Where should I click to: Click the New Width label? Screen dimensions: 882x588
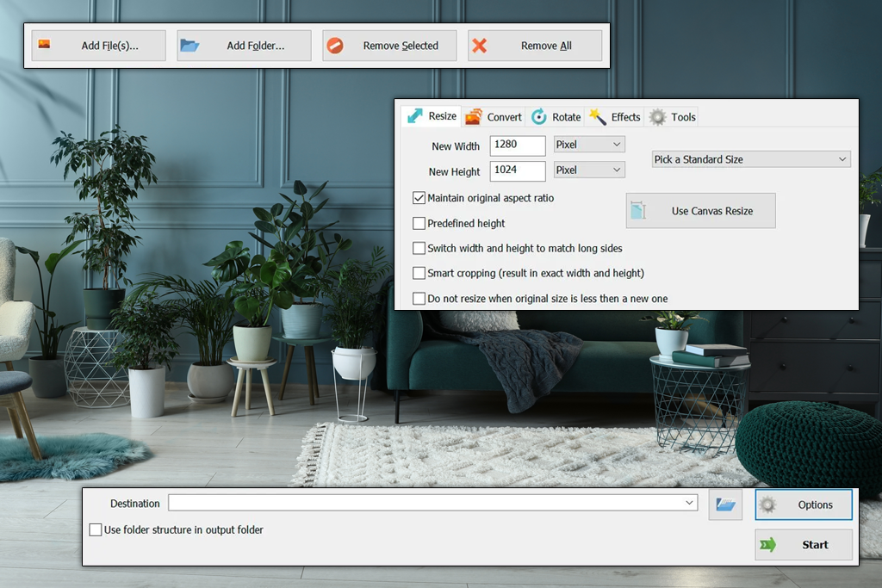456,146
